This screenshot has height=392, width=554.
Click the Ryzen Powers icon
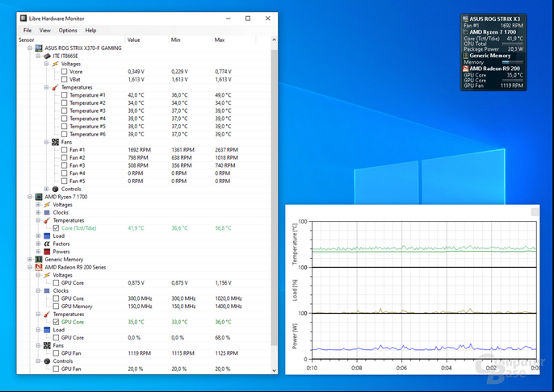pyautogui.click(x=47, y=252)
